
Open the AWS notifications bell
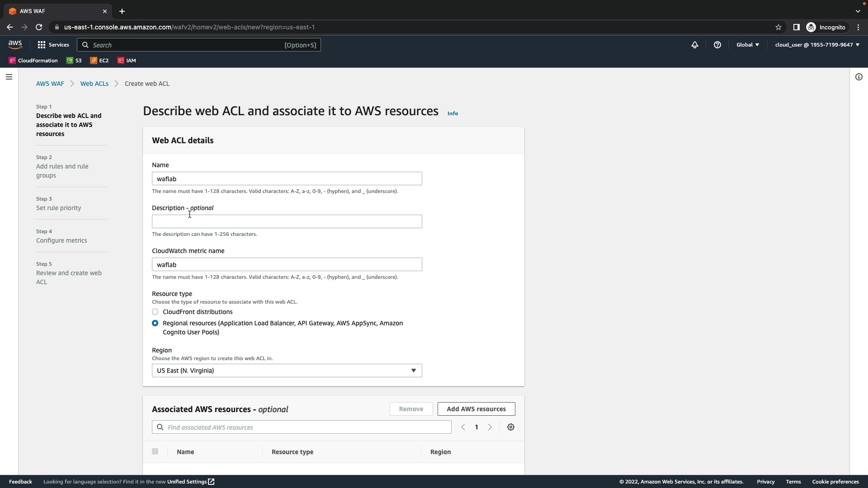pos(695,45)
